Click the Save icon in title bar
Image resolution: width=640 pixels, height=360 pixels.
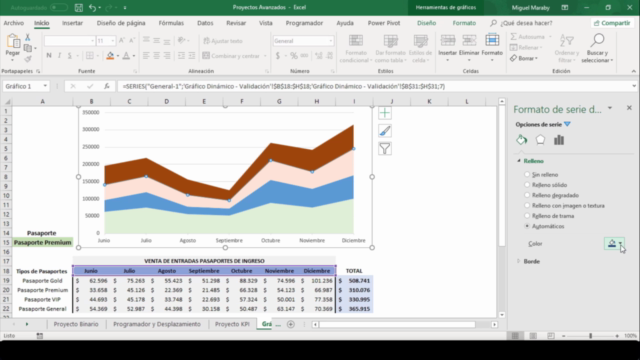[79, 7]
